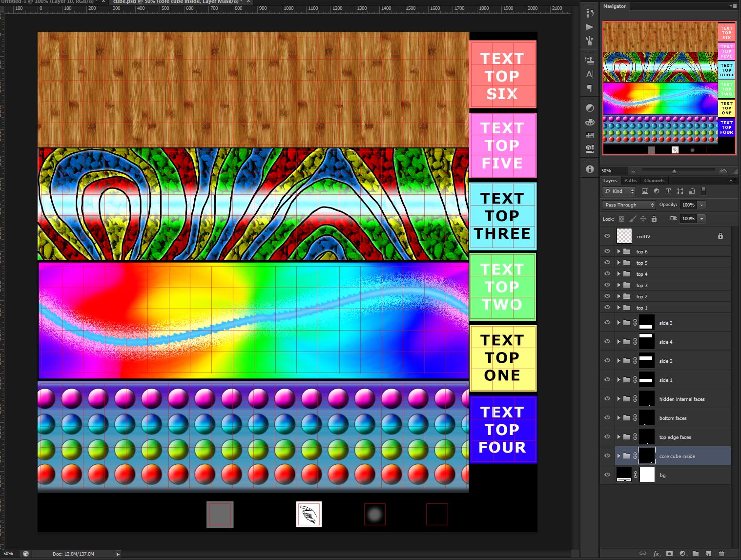Click the Opacity value field
Viewport: 741px width, 560px height.
688,205
